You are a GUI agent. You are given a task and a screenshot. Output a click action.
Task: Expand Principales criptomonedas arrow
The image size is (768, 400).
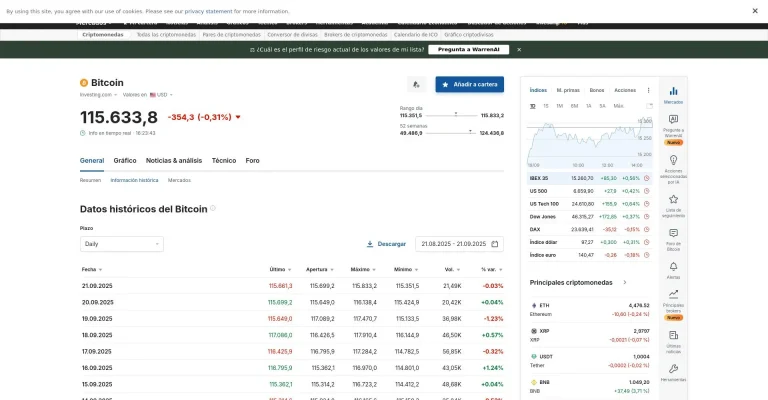[x=624, y=282]
